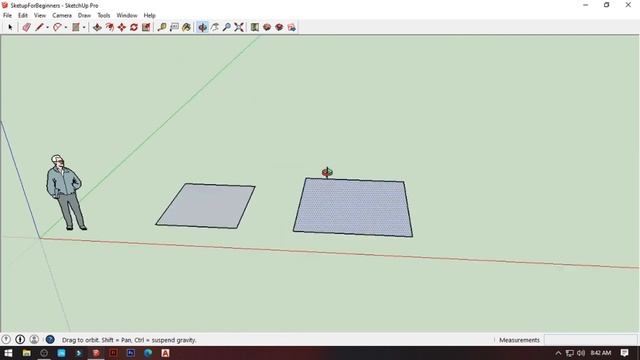640x360 pixels.
Task: Select the Arc tool
Action: [57, 27]
